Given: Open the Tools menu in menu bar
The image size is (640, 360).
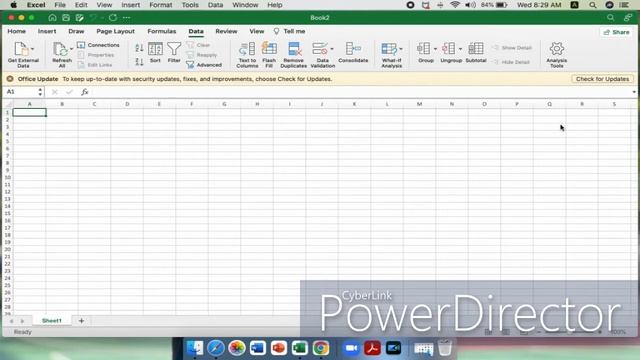Looking at the screenshot, I should (190, 5).
